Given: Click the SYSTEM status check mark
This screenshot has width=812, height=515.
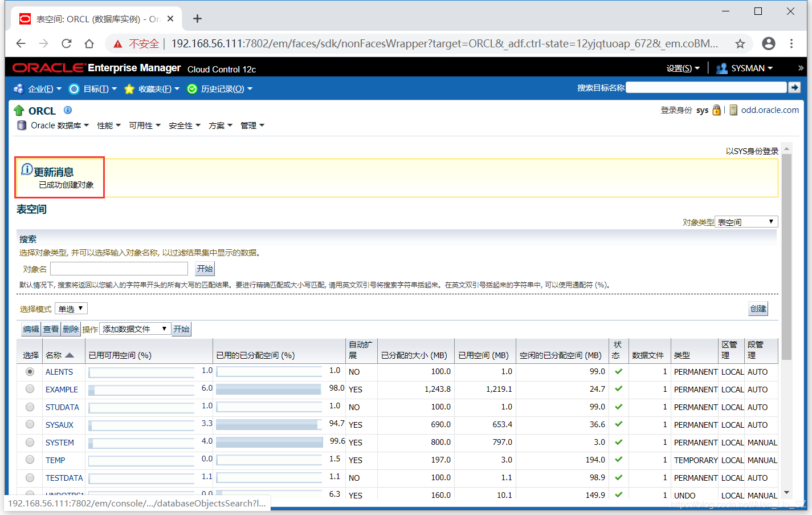Looking at the screenshot, I should (619, 442).
